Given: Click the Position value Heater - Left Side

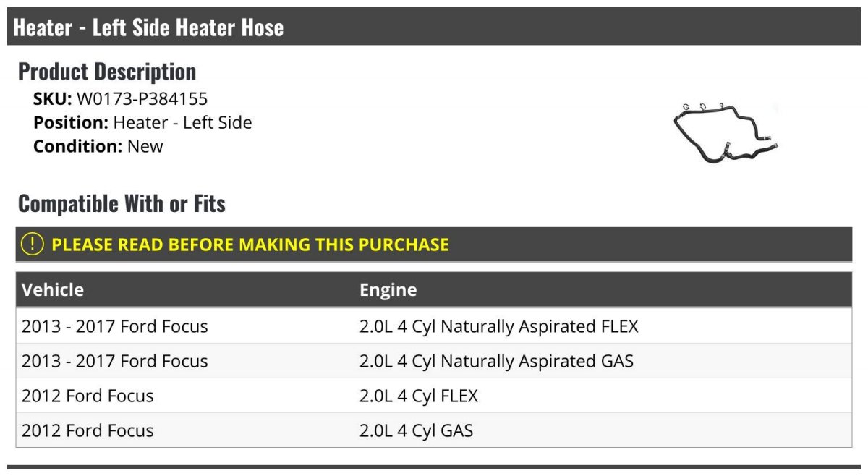Looking at the screenshot, I should (x=182, y=122).
